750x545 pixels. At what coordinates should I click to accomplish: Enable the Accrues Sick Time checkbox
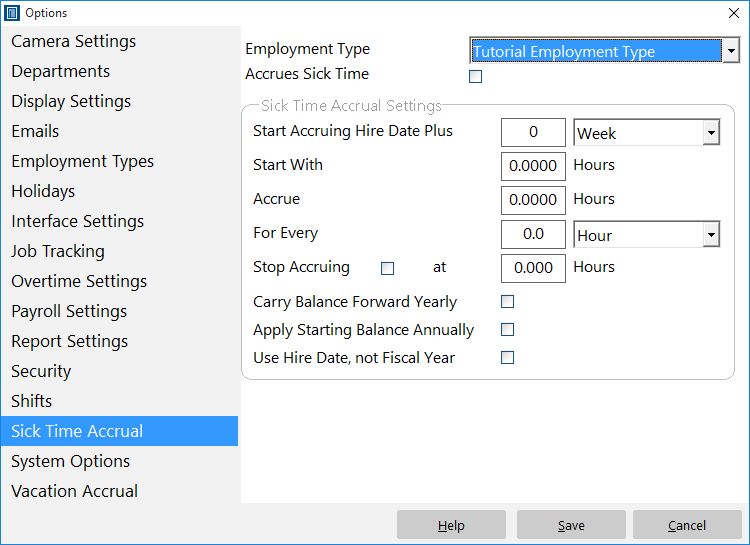pos(475,77)
